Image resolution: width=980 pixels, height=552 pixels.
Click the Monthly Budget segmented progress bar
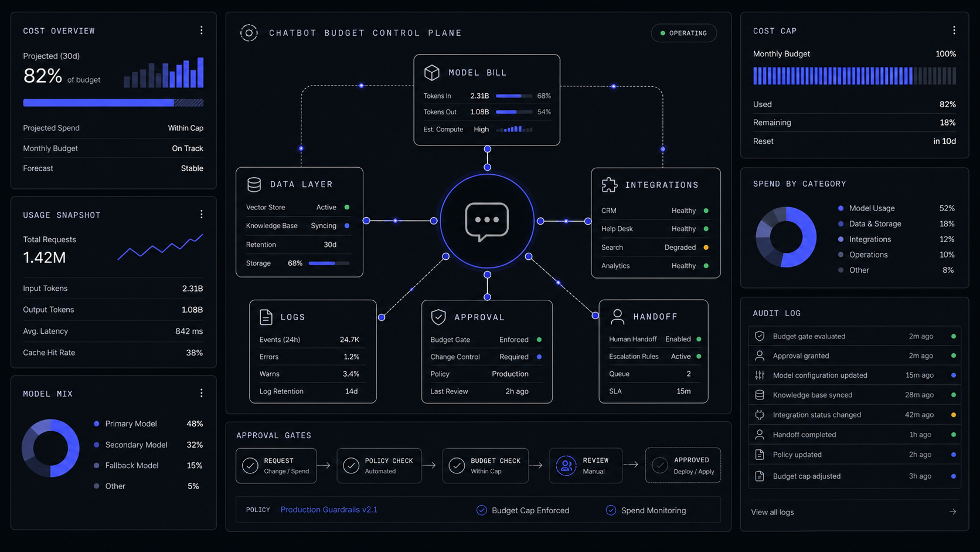(855, 76)
